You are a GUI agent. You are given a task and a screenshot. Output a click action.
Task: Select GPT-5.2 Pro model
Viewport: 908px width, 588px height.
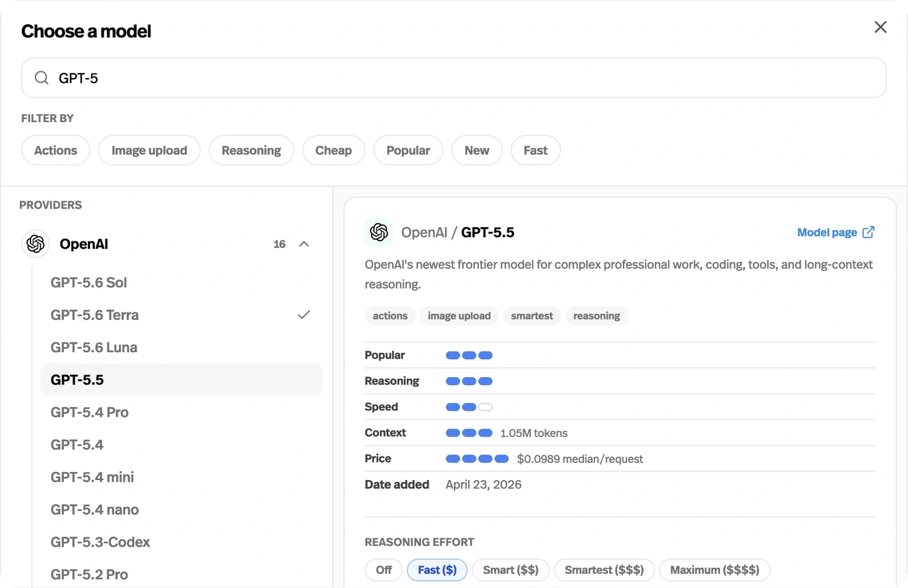(181, 574)
